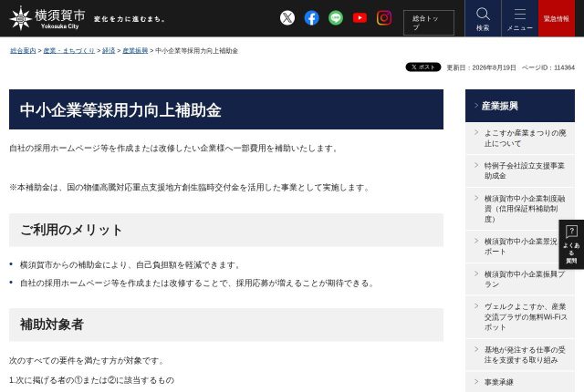Go to 経済 breadcrumb link
This screenshot has height=392, width=584.
[109, 50]
